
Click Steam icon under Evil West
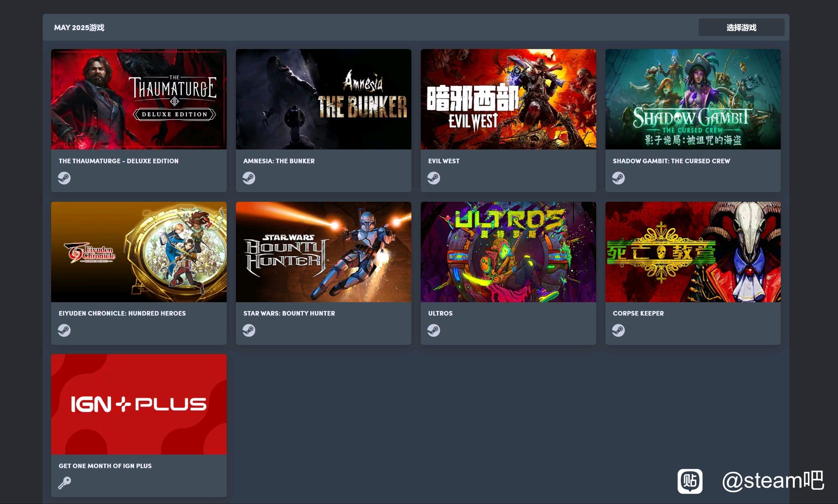(434, 178)
